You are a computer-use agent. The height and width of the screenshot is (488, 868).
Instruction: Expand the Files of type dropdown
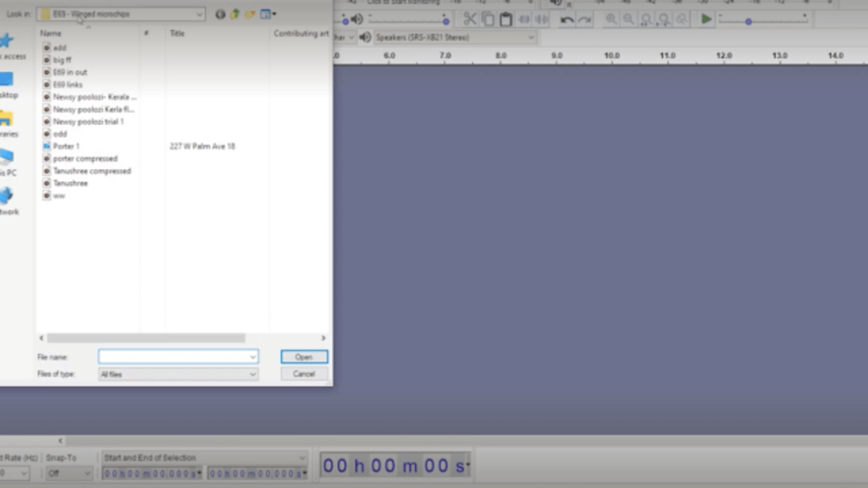[x=253, y=374]
